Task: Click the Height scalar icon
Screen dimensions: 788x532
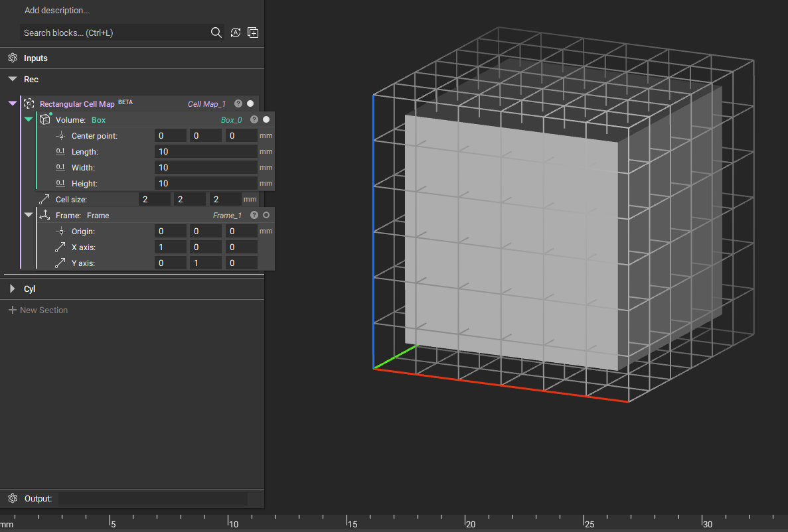Action: (60, 183)
